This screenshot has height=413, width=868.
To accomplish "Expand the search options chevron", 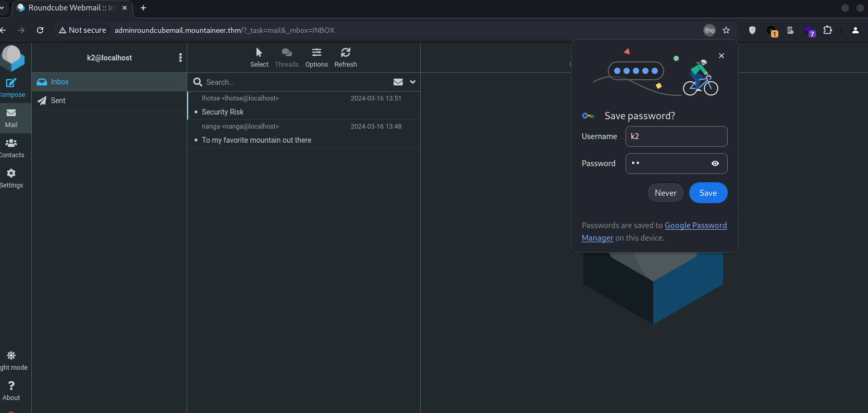I will coord(413,82).
